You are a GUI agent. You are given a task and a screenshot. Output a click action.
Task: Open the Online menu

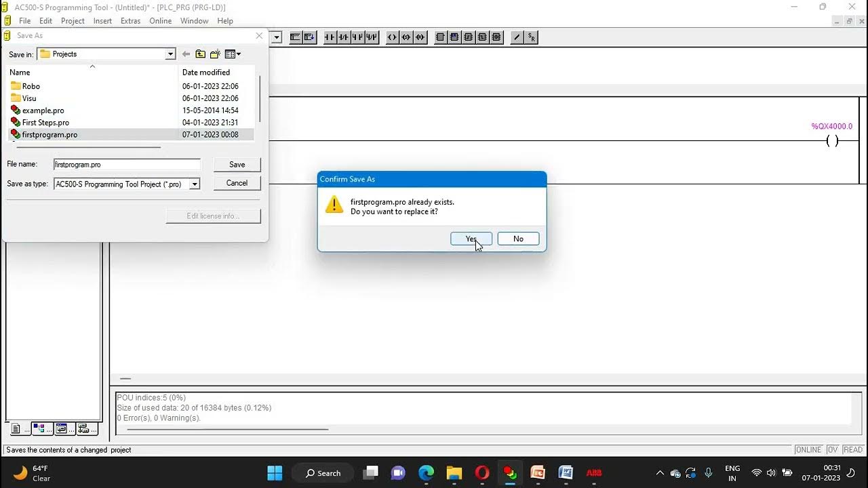161,21
